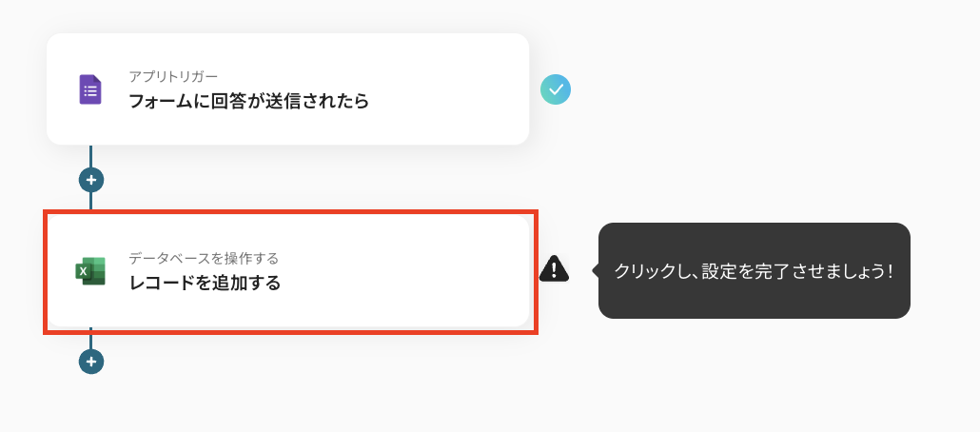The width and height of the screenshot is (980, 432).
Task: Click the クリックし、設定を完了させましょう! tooltip
Action: pos(754,270)
